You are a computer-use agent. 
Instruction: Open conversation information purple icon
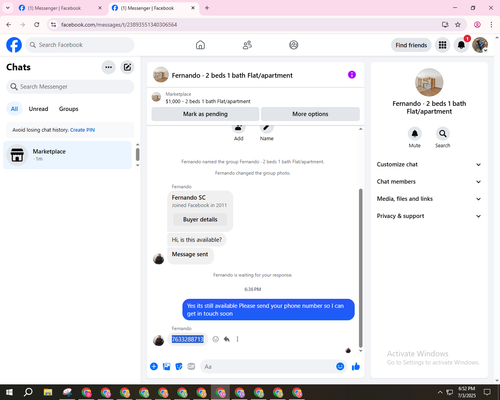(352, 75)
